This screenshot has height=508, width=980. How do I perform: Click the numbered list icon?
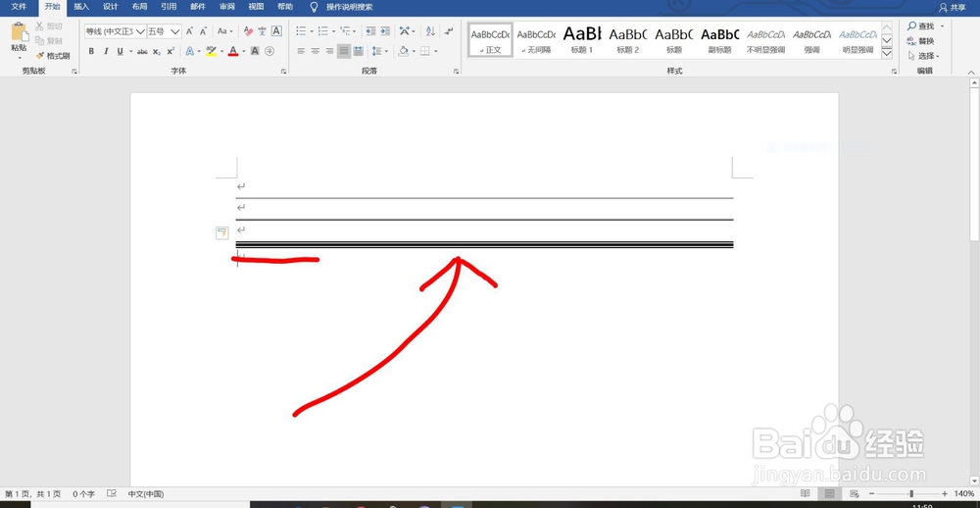coord(322,31)
